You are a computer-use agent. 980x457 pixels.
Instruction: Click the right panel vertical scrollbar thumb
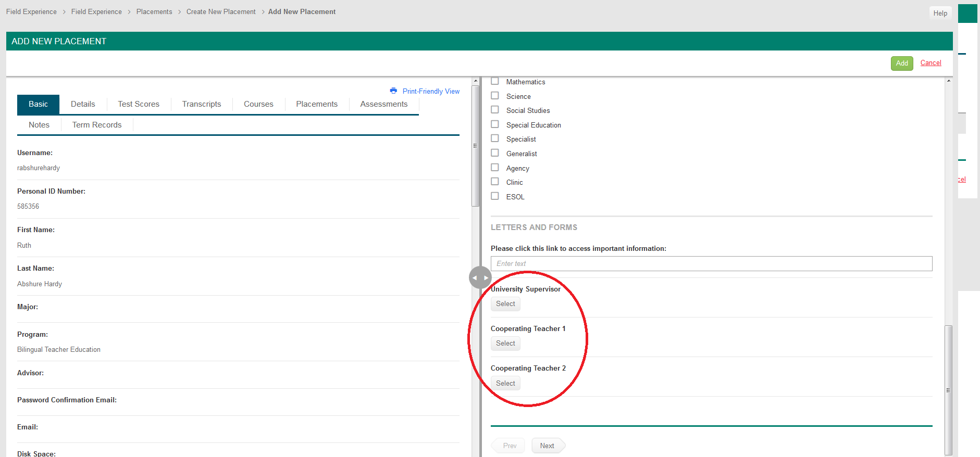[x=949, y=389]
